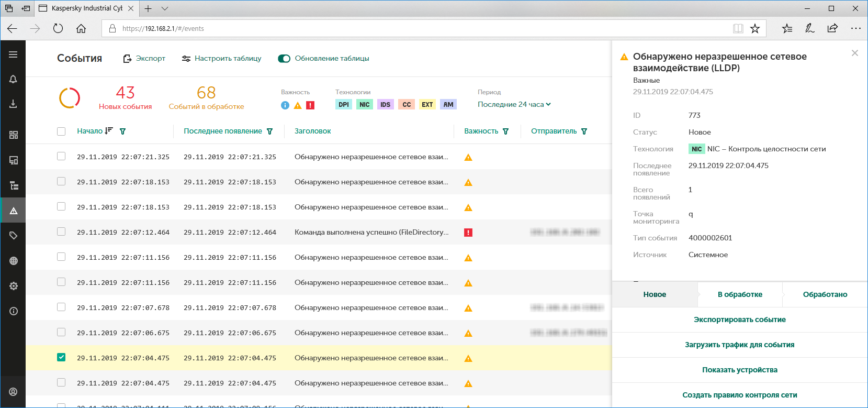Open the notifications bell in sidebar
Viewport: 868px width, 408px height.
(13, 79)
